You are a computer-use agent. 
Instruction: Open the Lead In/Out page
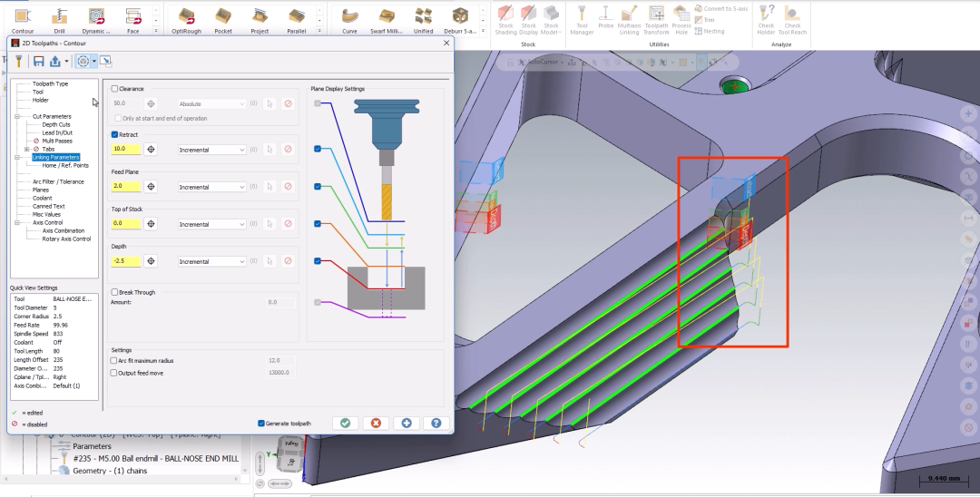point(57,132)
